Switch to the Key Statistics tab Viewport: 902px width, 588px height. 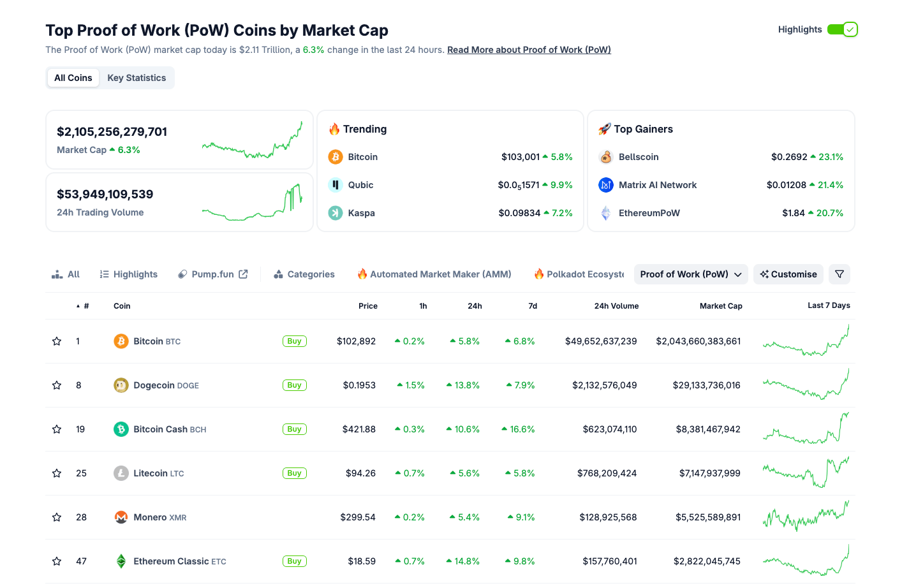pos(137,77)
